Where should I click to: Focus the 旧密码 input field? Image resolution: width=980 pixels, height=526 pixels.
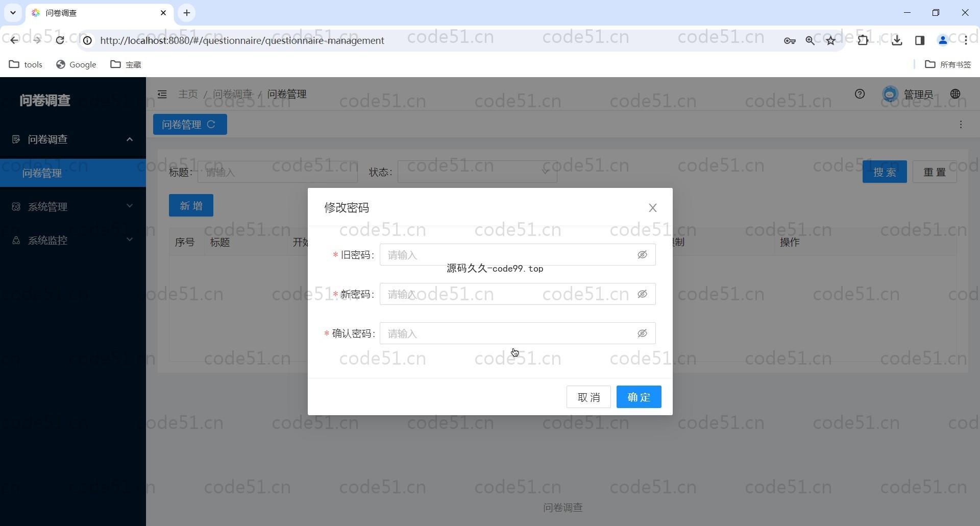pos(508,255)
